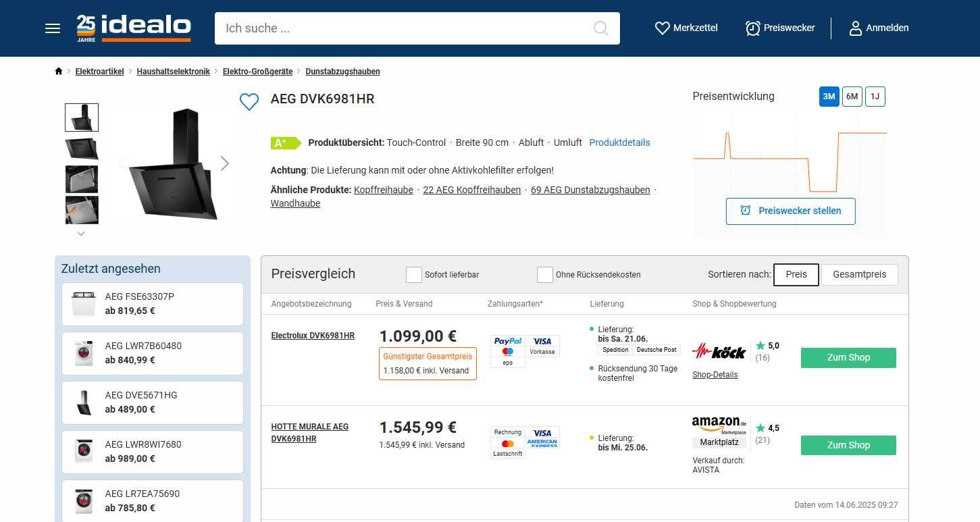Open recently viewed AEG DVE5671HG

(153, 402)
